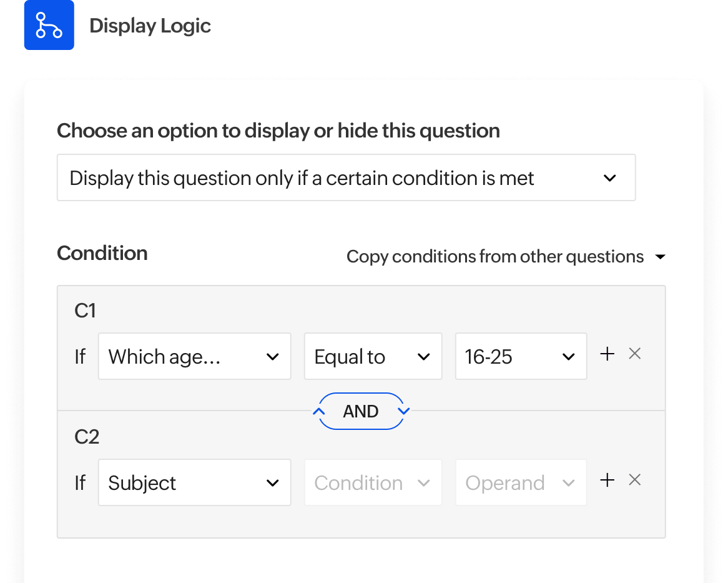Select the Operand field in condition C2

pyautogui.click(x=521, y=482)
